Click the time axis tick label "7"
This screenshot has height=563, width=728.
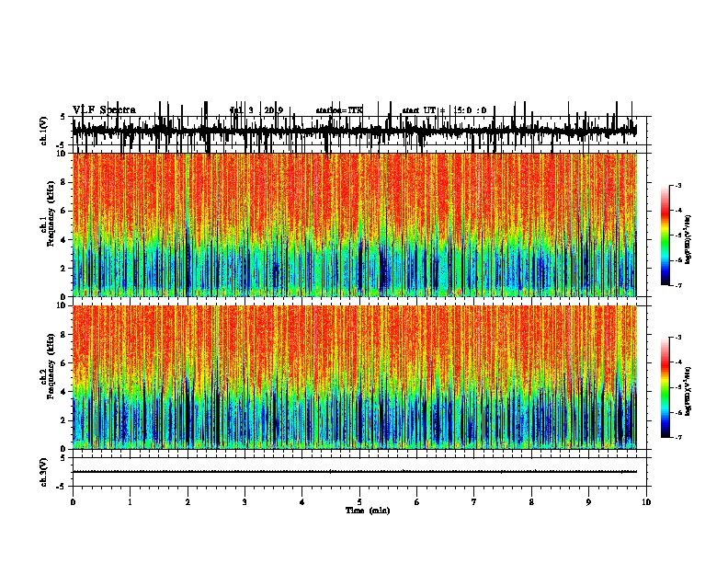[473, 502]
